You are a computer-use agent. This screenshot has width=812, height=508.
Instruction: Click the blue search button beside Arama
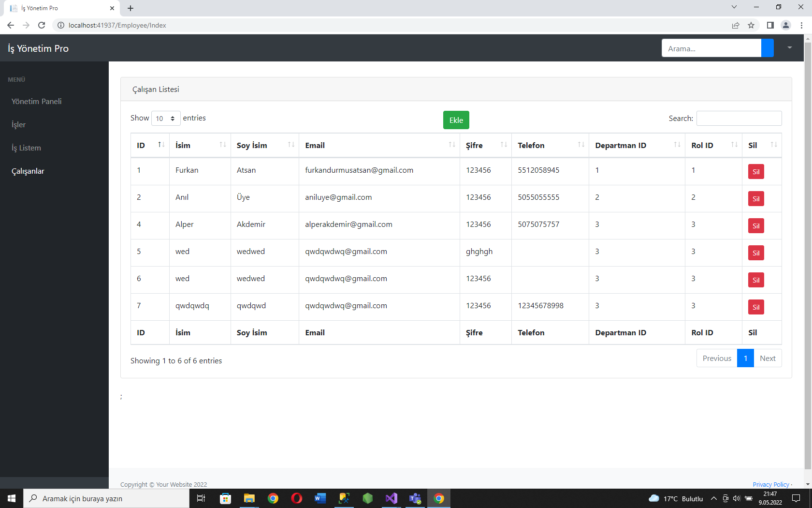click(768, 48)
